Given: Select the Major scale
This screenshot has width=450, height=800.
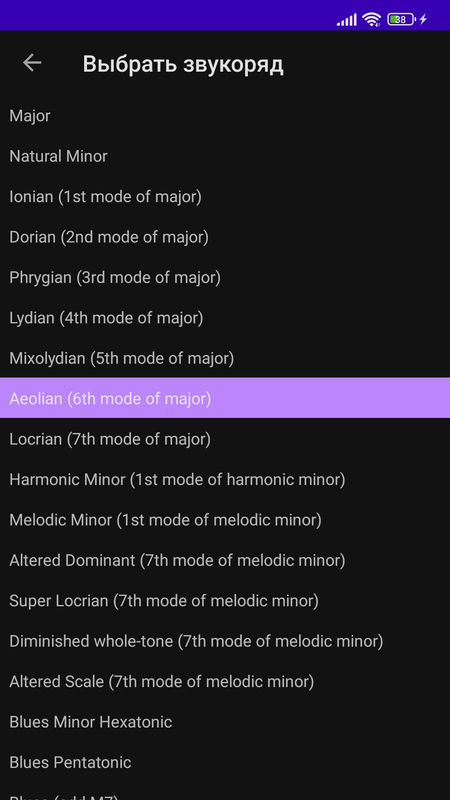Looking at the screenshot, I should pos(225,116).
